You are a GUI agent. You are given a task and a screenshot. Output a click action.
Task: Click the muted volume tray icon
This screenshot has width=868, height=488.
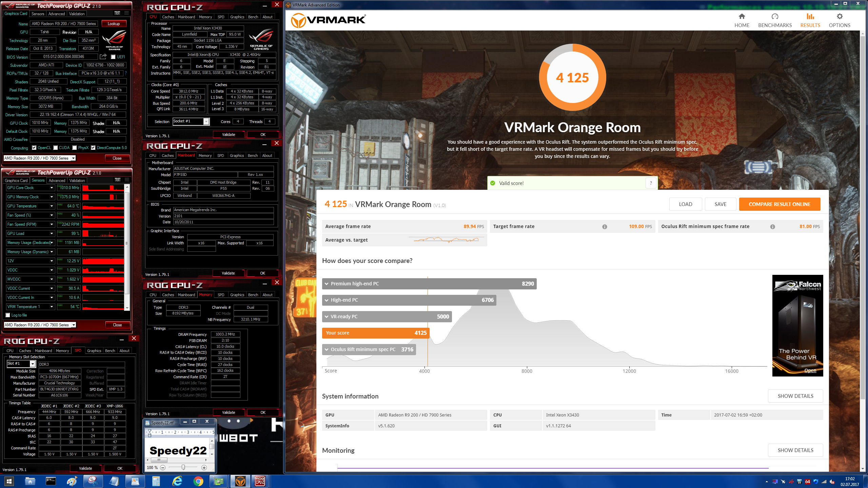tap(832, 482)
